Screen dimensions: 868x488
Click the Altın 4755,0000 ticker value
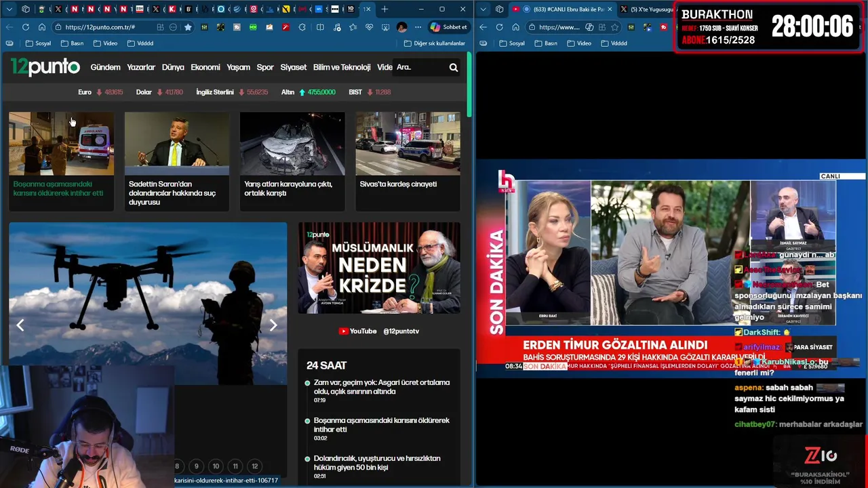pos(321,92)
